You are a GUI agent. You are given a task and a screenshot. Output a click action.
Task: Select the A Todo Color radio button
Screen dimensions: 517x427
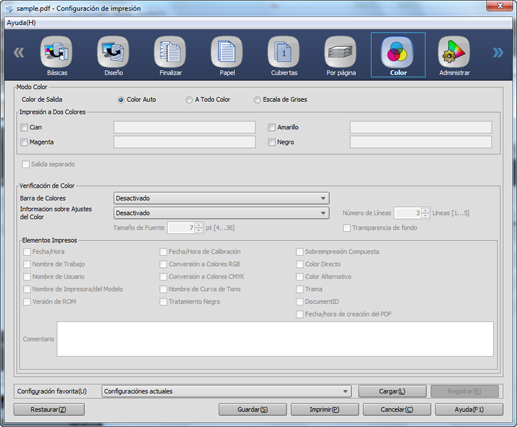[189, 100]
